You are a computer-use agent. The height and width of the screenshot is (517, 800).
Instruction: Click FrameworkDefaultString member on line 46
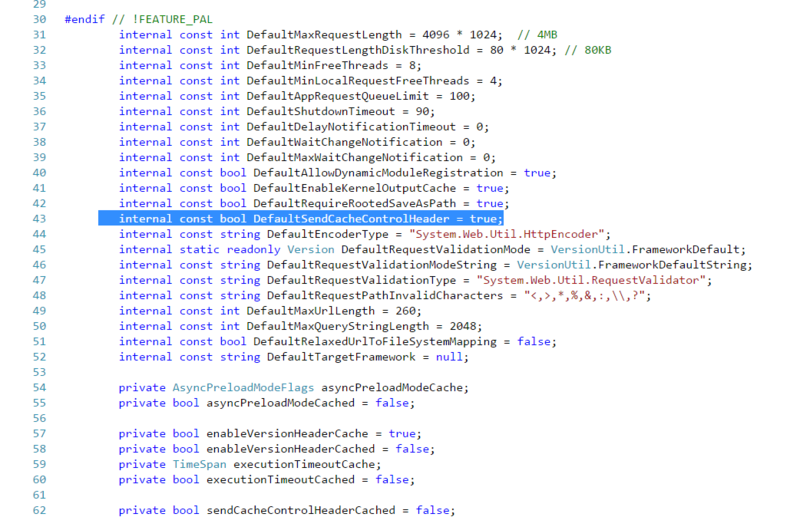(672, 264)
